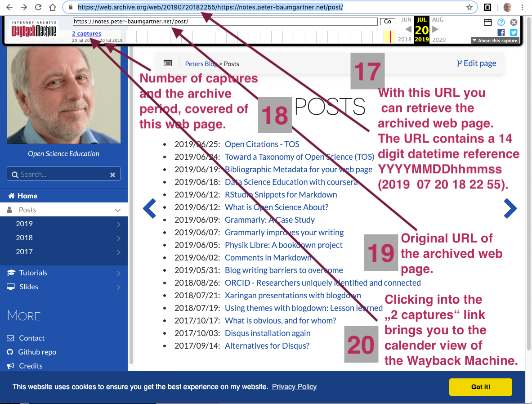Click into the Wayback URL input field
Viewport: 532px width, 404px height.
pyautogui.click(x=225, y=22)
